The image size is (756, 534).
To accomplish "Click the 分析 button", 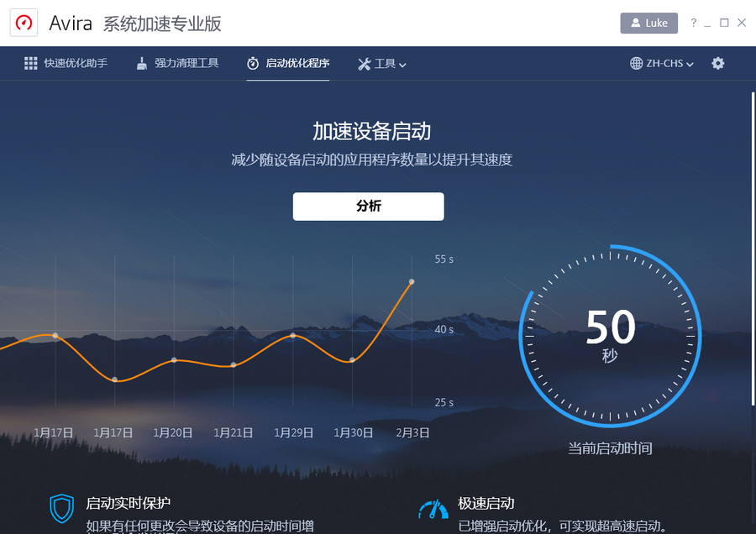I will [x=368, y=206].
